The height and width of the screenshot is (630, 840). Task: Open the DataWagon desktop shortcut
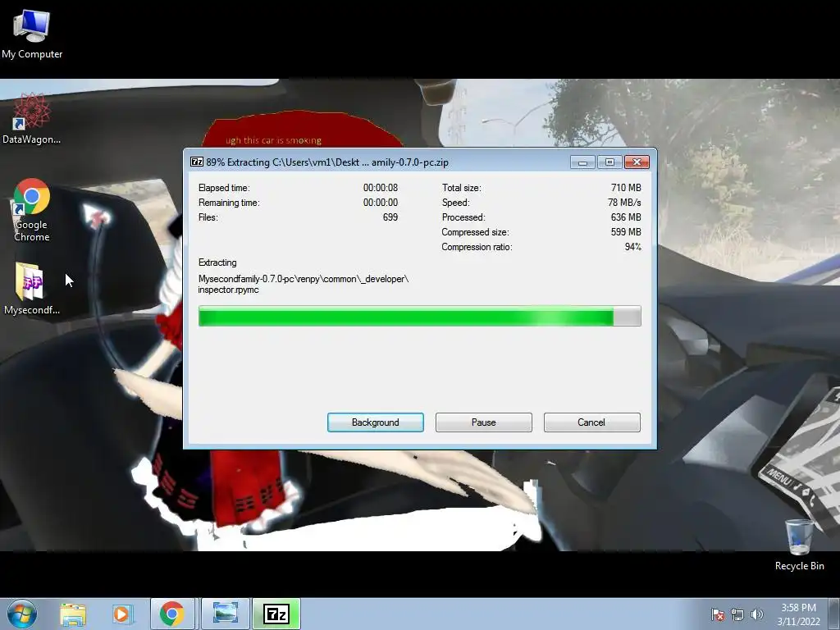point(32,119)
